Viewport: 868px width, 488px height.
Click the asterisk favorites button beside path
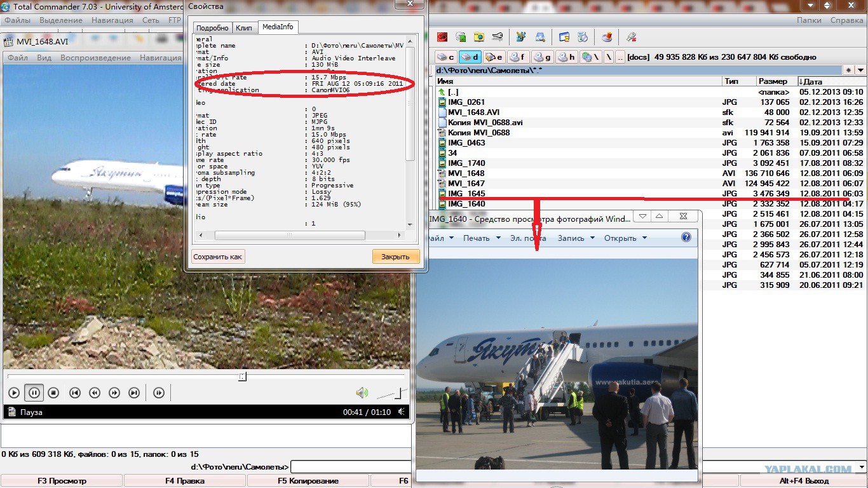(x=848, y=70)
